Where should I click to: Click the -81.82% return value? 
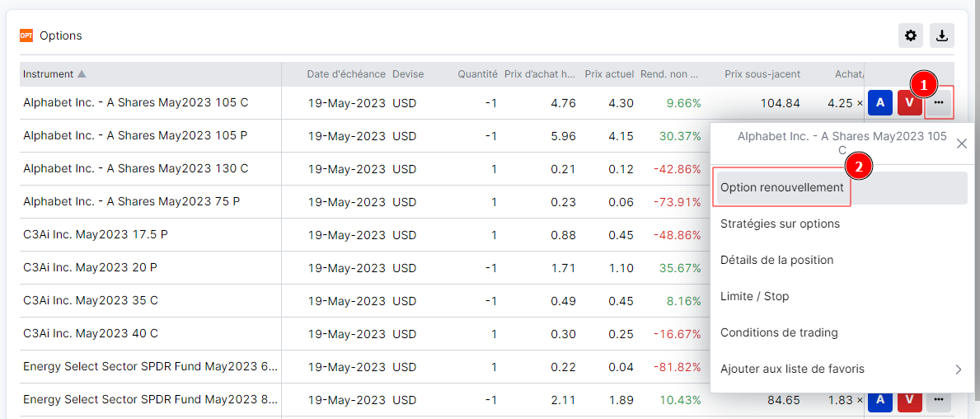(x=677, y=369)
